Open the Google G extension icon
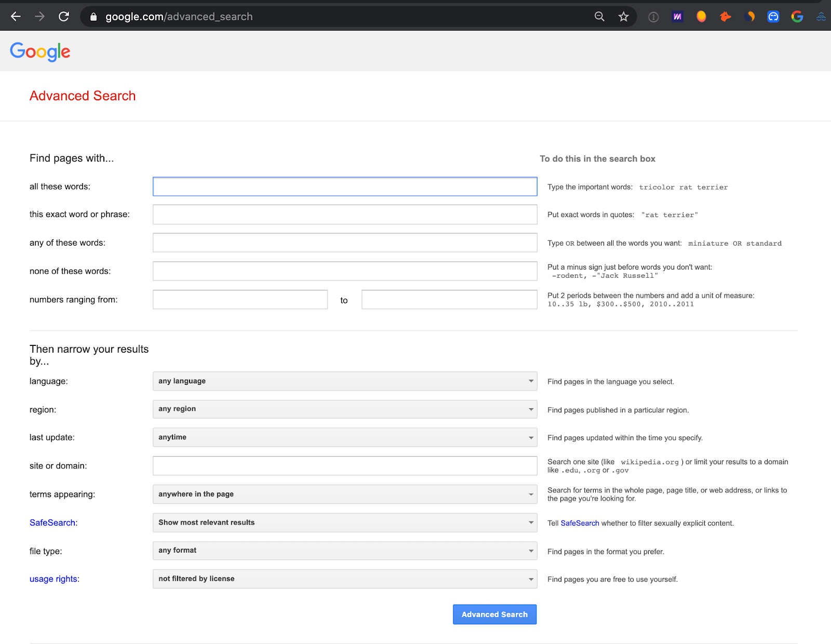831x644 pixels. tap(797, 17)
